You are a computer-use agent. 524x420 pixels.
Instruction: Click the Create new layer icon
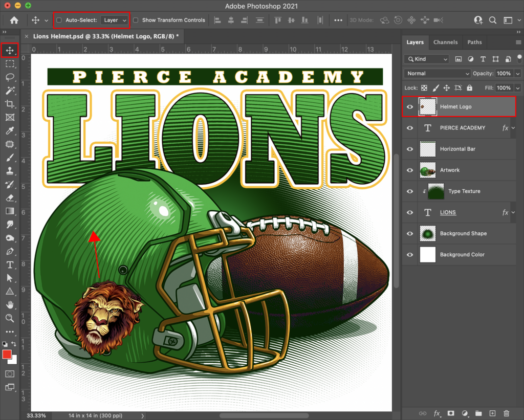pos(492,413)
